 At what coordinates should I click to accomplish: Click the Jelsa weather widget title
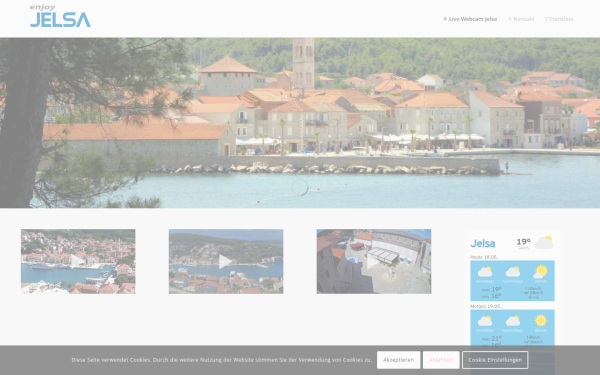coord(483,243)
